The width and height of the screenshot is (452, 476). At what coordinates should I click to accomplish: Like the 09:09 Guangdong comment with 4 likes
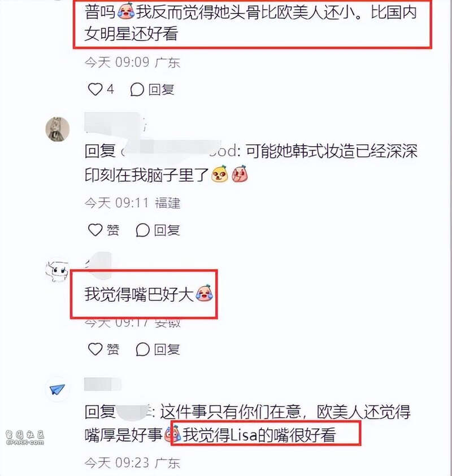point(95,89)
